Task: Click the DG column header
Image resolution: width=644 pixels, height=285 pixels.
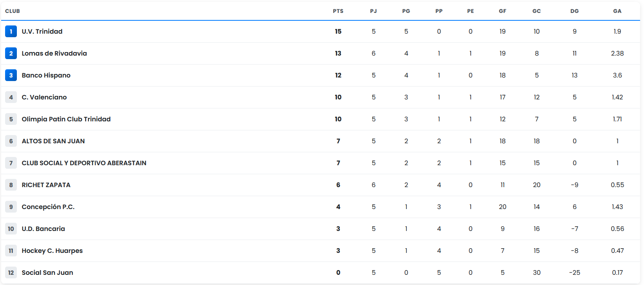Action: tap(574, 11)
